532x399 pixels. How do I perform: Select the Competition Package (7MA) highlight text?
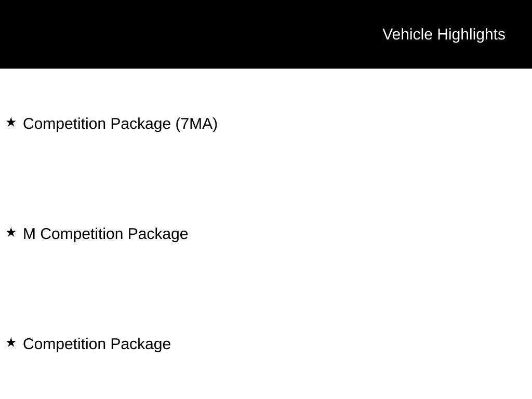(120, 124)
